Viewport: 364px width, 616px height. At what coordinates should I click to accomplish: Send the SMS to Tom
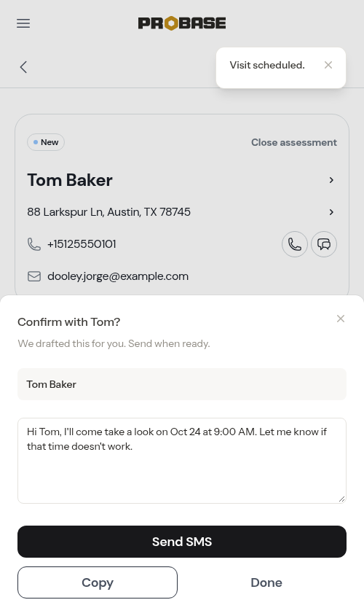(182, 542)
